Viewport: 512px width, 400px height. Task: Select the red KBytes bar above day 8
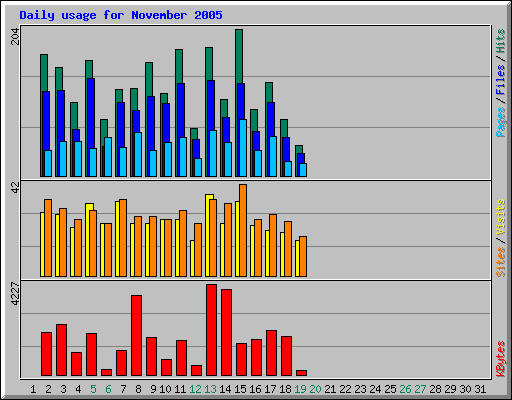(x=136, y=335)
